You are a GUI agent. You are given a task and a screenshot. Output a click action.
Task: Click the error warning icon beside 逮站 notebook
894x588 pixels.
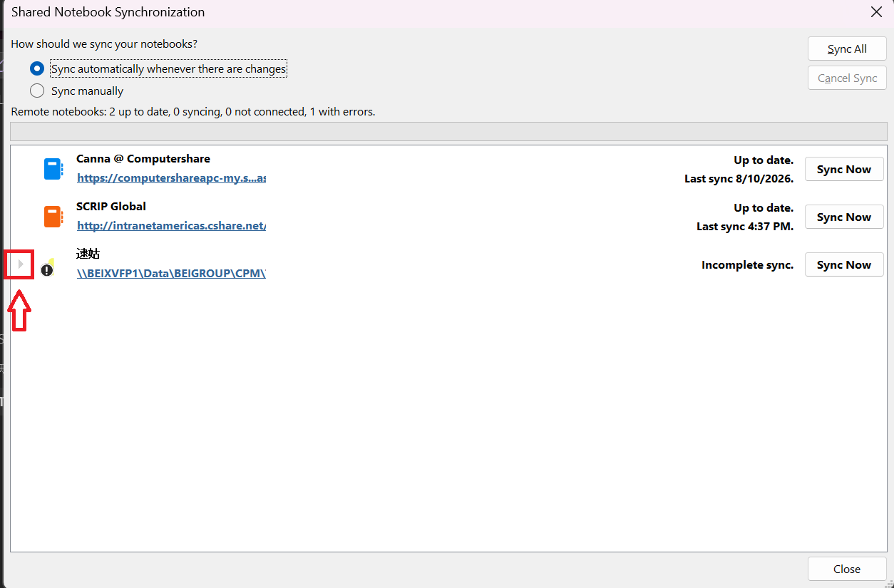pyautogui.click(x=48, y=269)
